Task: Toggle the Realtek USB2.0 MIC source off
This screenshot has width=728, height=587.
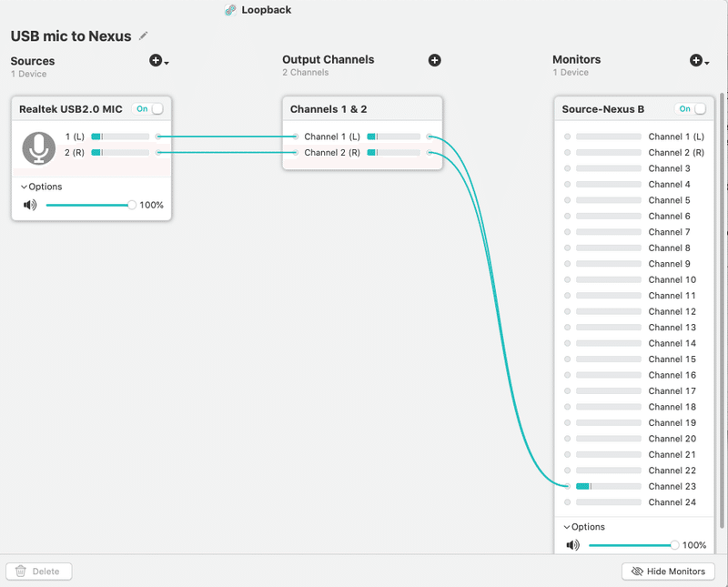Action: (148, 109)
